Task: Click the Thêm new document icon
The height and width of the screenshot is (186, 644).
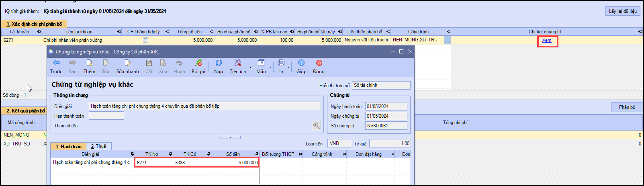Action: click(89, 63)
